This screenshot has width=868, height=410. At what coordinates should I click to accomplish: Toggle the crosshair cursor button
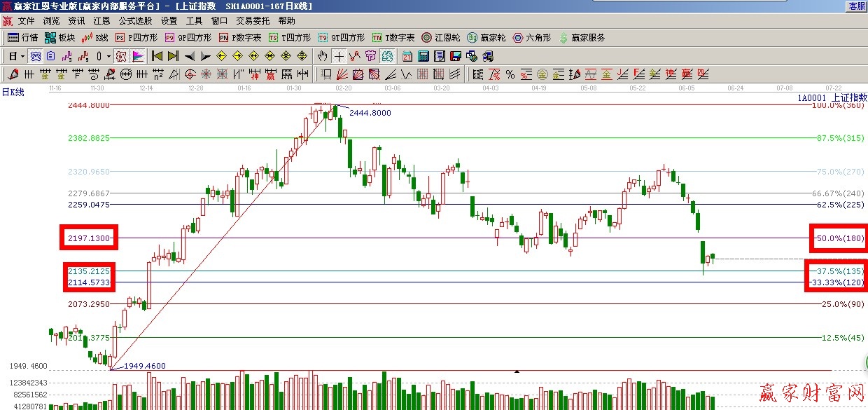339,56
